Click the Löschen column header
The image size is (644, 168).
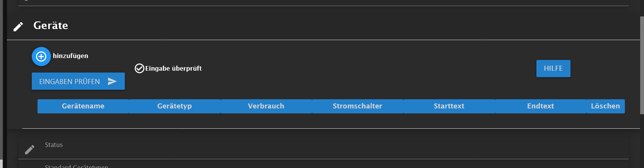[x=605, y=106]
